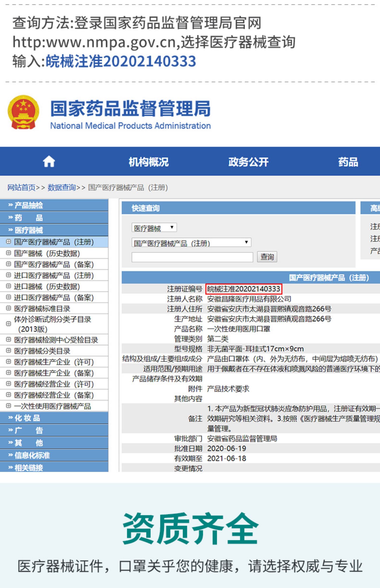
Task: Open the 政务公开 menu
Action: 248,162
